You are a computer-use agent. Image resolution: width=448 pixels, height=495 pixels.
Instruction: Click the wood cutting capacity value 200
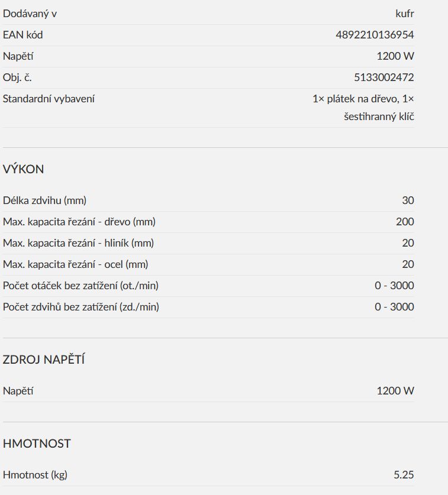click(x=405, y=222)
